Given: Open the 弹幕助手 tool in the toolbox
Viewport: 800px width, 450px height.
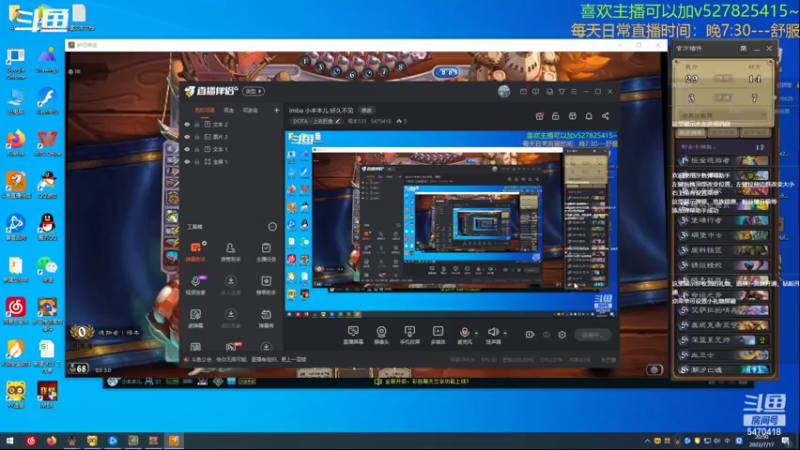Looking at the screenshot, I should [x=195, y=252].
